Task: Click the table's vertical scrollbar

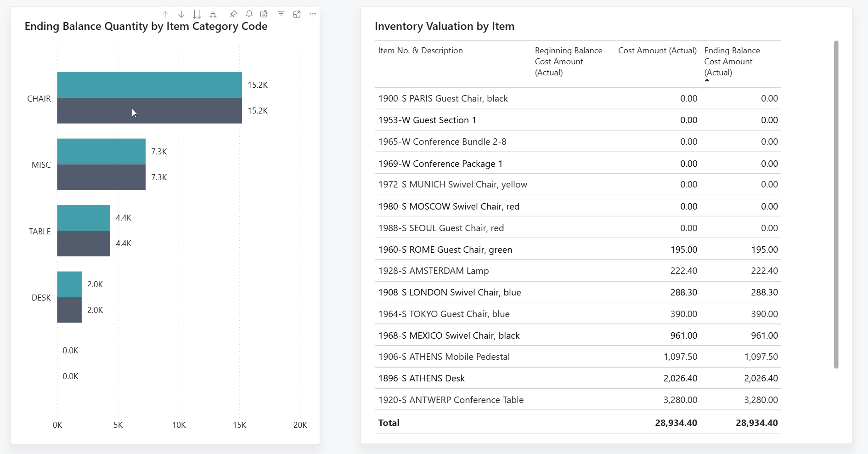Action: [x=836, y=204]
